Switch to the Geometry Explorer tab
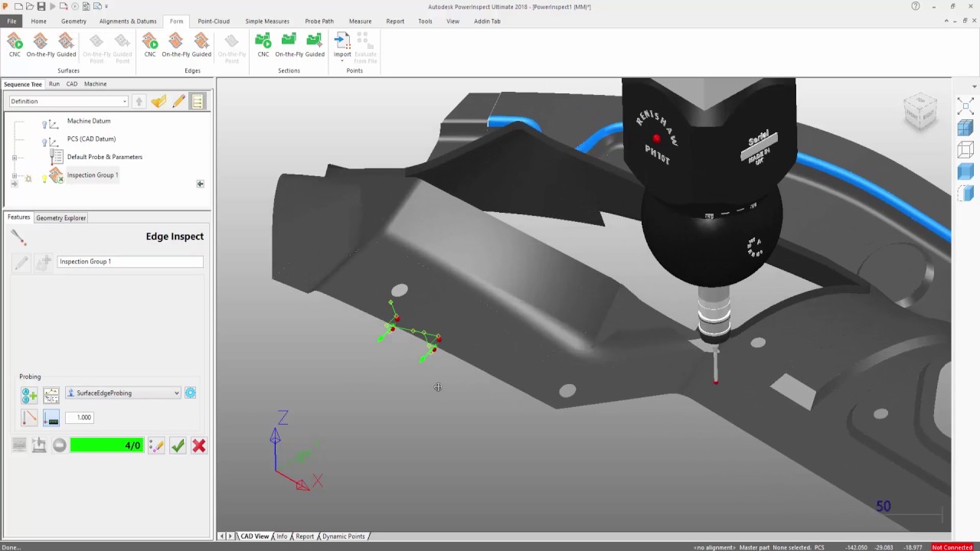Image resolution: width=980 pixels, height=551 pixels. point(60,218)
